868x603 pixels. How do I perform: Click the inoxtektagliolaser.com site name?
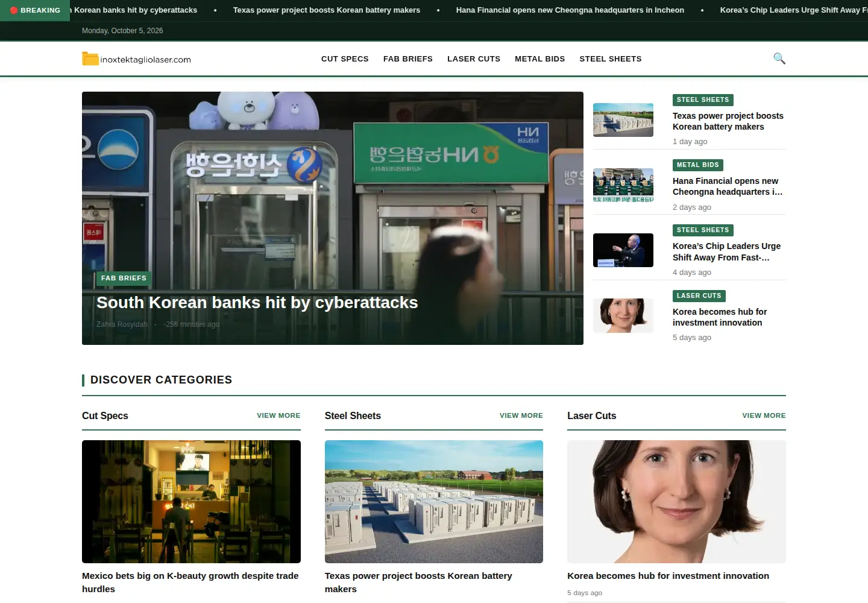(145, 60)
